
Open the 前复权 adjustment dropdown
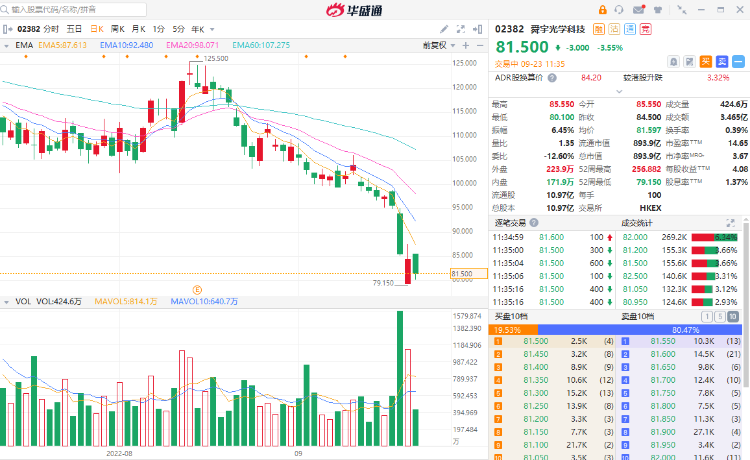[439, 45]
